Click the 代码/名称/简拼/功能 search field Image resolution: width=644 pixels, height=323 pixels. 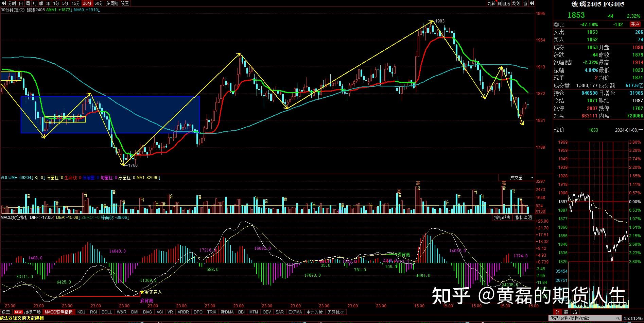coord(585,319)
